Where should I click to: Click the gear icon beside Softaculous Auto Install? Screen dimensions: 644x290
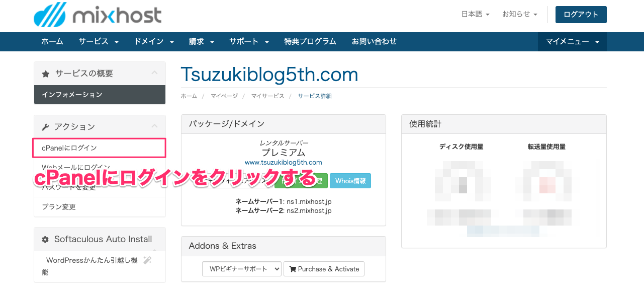coord(45,240)
